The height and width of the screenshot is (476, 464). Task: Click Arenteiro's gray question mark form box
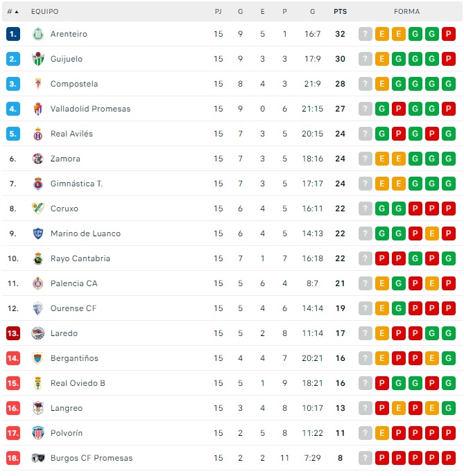[x=366, y=34]
